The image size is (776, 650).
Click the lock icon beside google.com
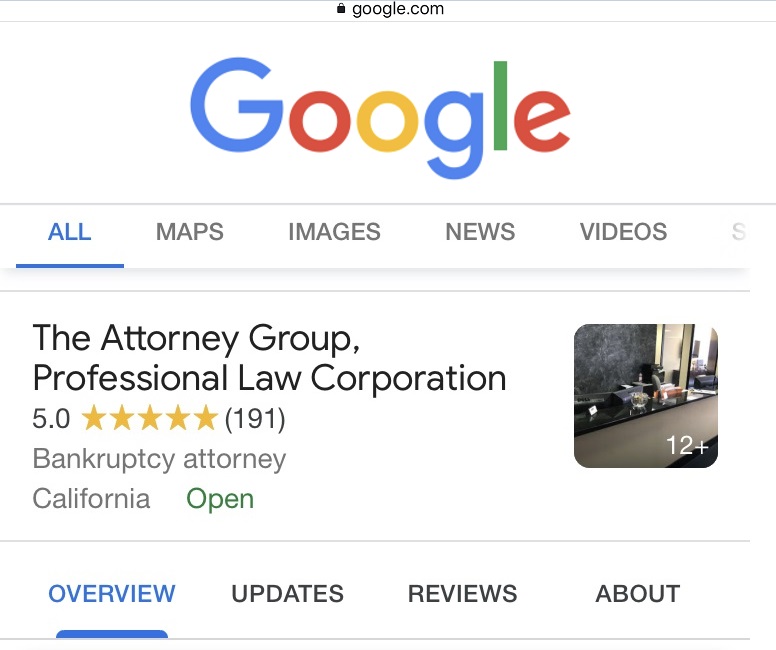click(340, 8)
